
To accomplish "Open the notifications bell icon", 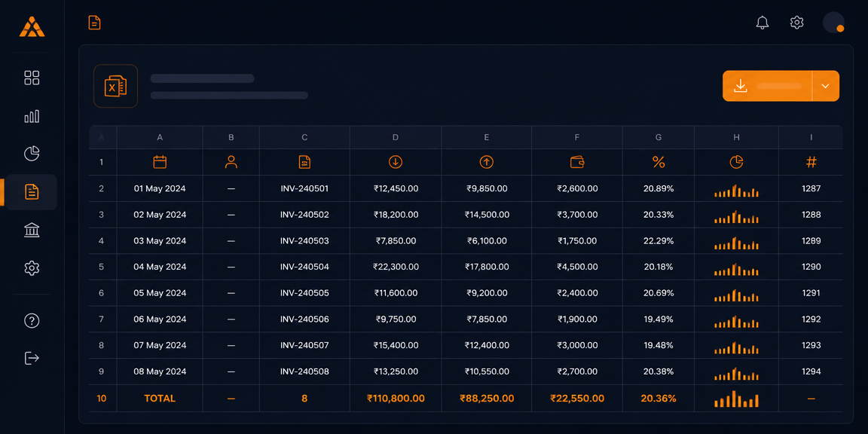I will click(x=763, y=23).
